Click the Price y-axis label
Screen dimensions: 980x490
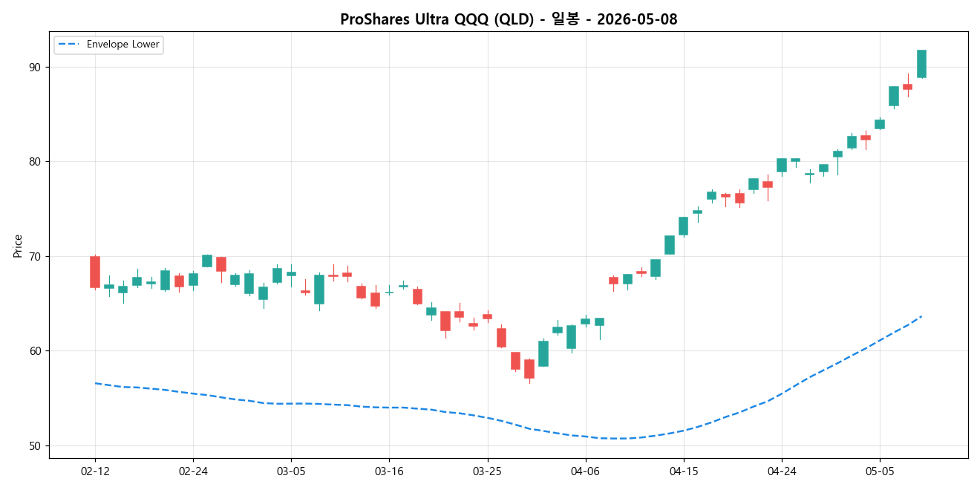[x=17, y=246]
